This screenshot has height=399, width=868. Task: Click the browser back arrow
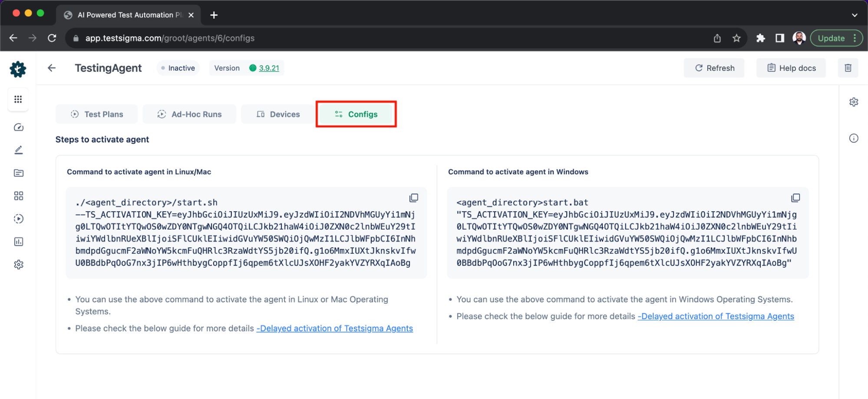pyautogui.click(x=13, y=38)
